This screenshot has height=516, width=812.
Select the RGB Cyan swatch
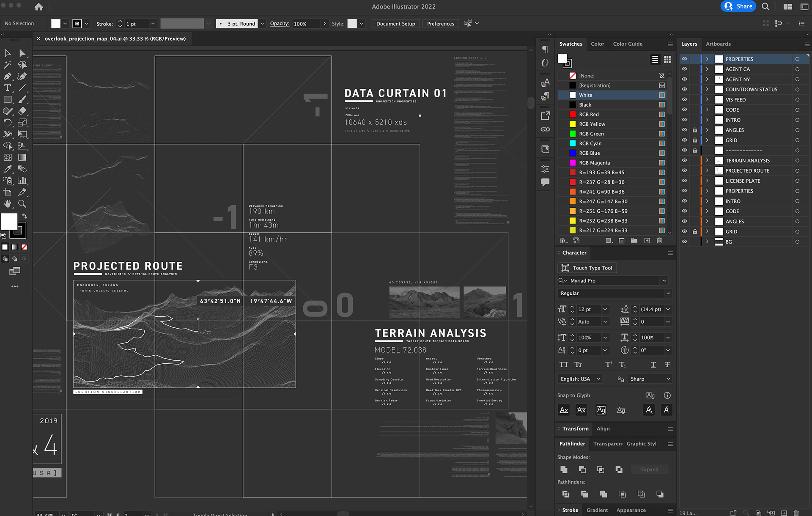point(590,143)
